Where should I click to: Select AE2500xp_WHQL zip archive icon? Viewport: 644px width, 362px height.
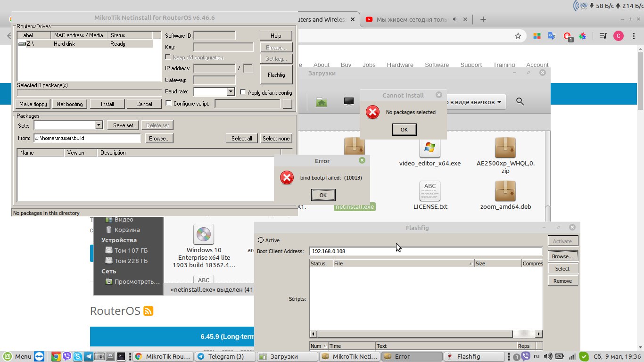tap(505, 148)
